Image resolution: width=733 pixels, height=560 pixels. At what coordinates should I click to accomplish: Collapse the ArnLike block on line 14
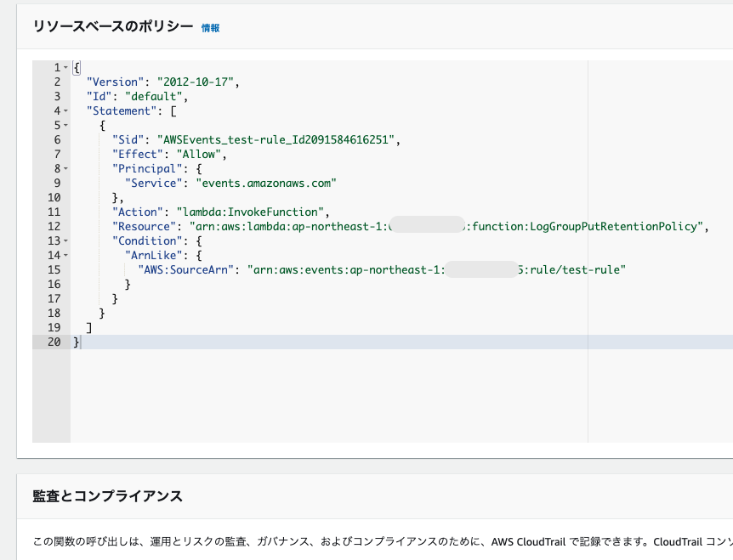pyautogui.click(x=66, y=255)
